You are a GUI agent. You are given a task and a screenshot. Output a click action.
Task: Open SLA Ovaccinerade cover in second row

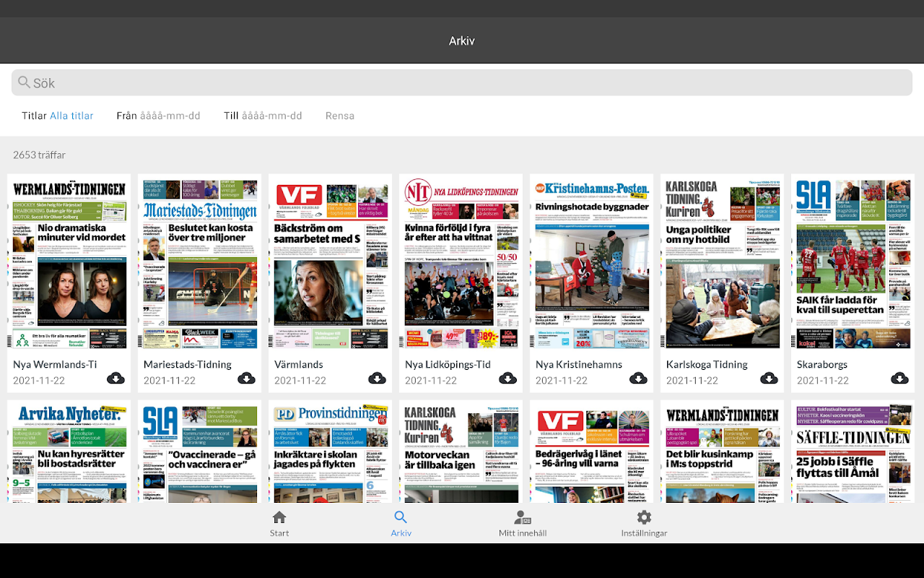click(200, 453)
